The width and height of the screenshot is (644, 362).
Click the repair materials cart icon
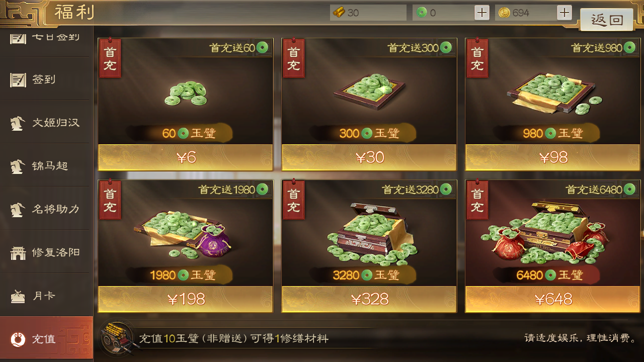coord(114,338)
